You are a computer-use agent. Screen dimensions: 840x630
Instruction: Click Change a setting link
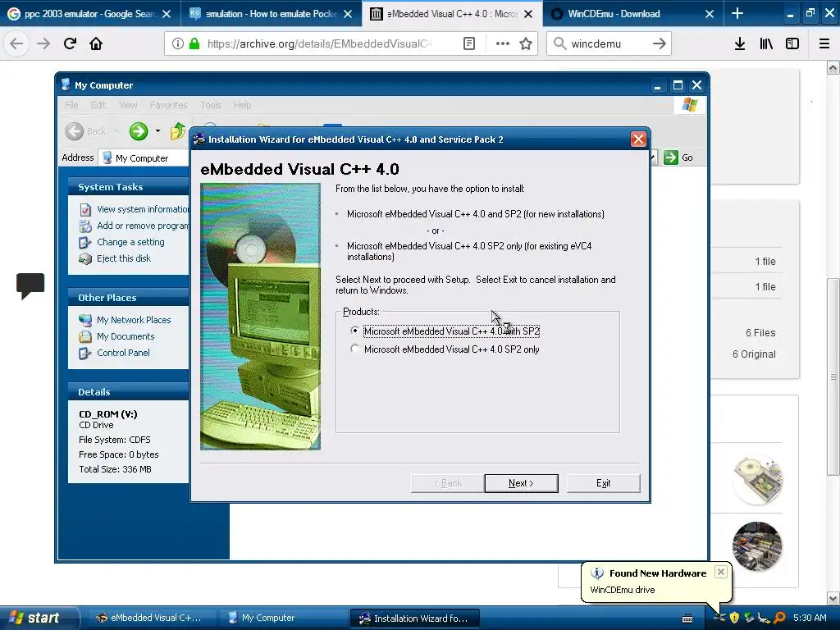[x=130, y=242]
